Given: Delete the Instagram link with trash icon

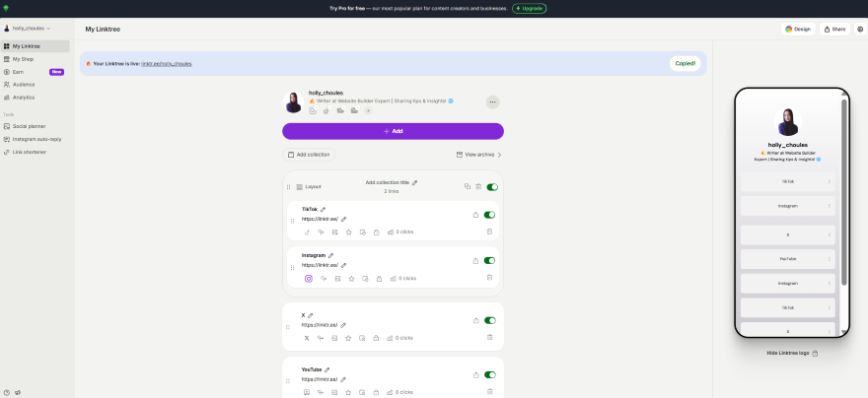Looking at the screenshot, I should pos(489,278).
